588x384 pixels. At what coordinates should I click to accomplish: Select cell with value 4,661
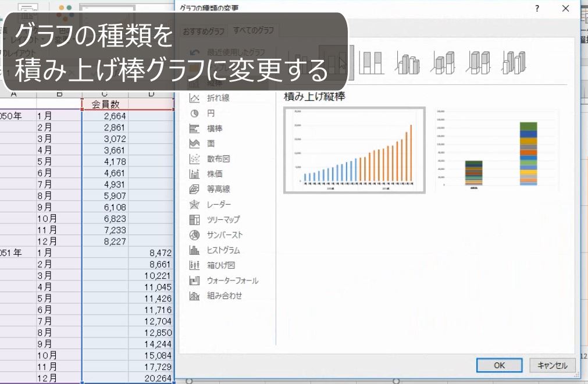[105, 173]
